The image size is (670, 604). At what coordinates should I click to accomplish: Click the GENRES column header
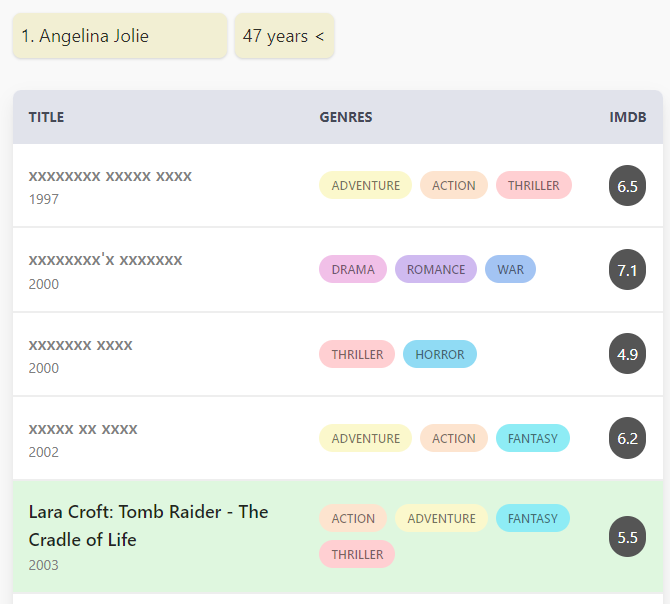coord(346,117)
